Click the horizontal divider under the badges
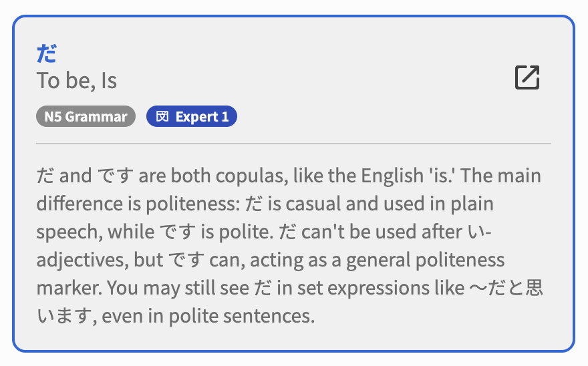This screenshot has width=588, height=366. pos(293,144)
